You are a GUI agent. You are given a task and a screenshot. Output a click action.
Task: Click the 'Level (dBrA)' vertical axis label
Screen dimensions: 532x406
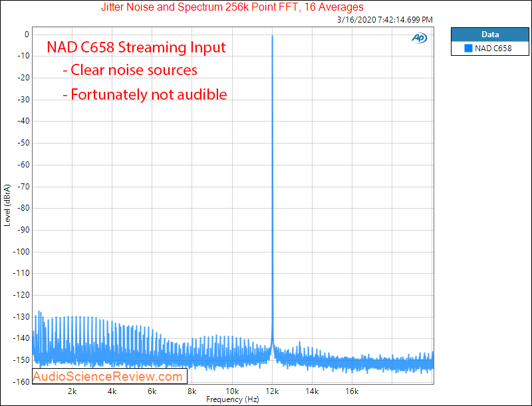tap(7, 205)
